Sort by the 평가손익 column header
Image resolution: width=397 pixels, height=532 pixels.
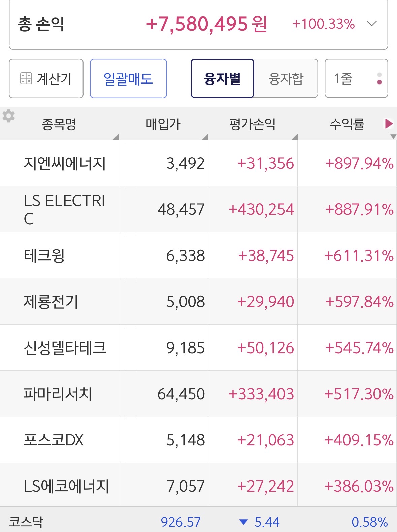(253, 124)
